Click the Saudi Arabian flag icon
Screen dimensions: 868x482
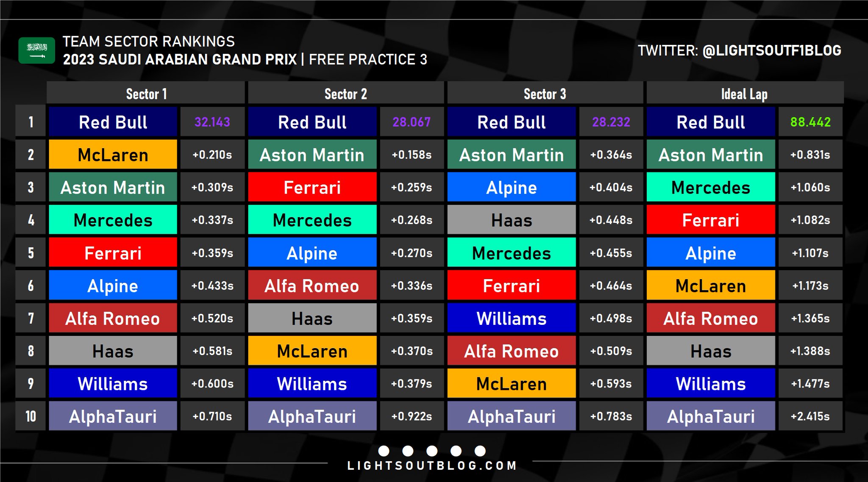click(36, 50)
